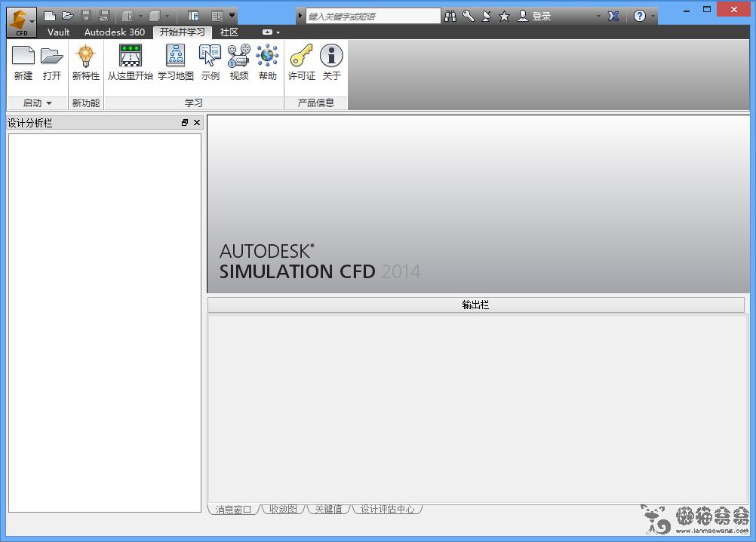This screenshot has width=756, height=542.
Task: Open the 许可证 license key button
Action: [x=301, y=63]
